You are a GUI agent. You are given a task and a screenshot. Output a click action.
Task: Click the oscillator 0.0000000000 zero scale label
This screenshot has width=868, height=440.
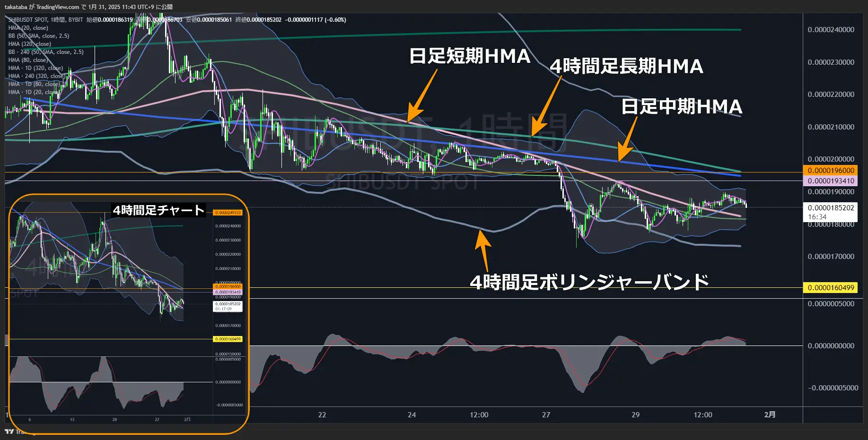coord(831,346)
